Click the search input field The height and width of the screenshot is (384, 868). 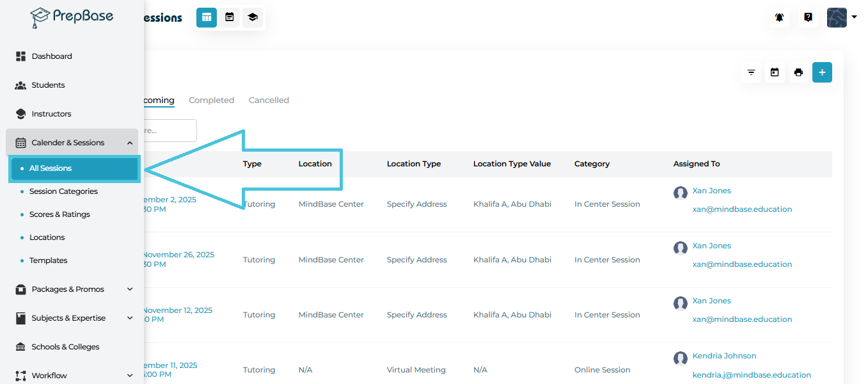(x=170, y=131)
